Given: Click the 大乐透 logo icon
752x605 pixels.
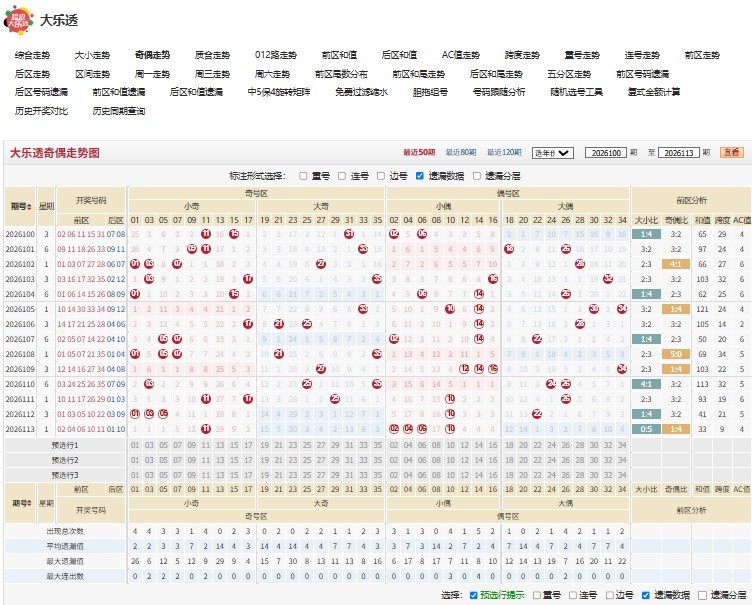Looking at the screenshot, I should [18, 20].
